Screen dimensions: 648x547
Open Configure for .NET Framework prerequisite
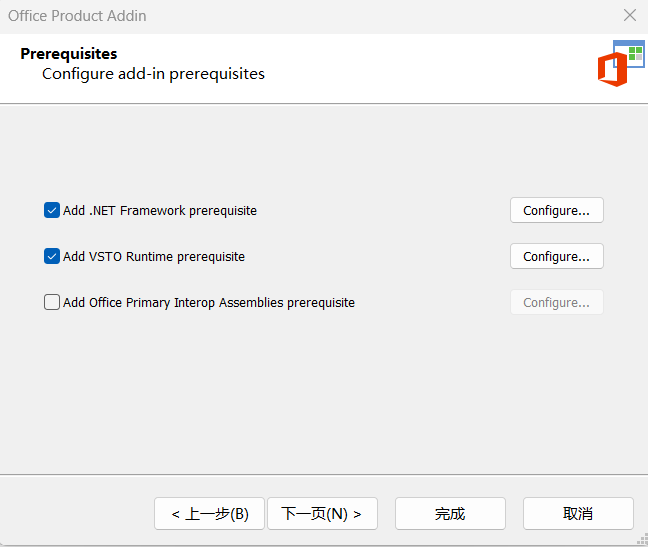pos(556,211)
